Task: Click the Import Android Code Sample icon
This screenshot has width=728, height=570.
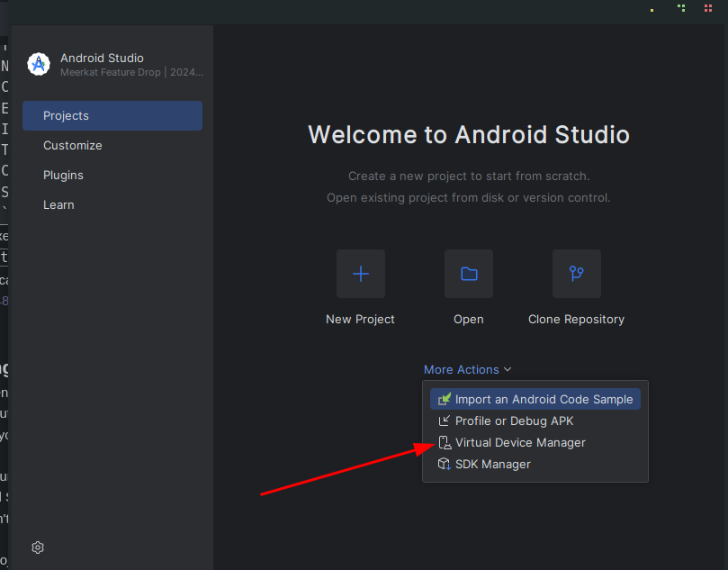Action: (445, 399)
